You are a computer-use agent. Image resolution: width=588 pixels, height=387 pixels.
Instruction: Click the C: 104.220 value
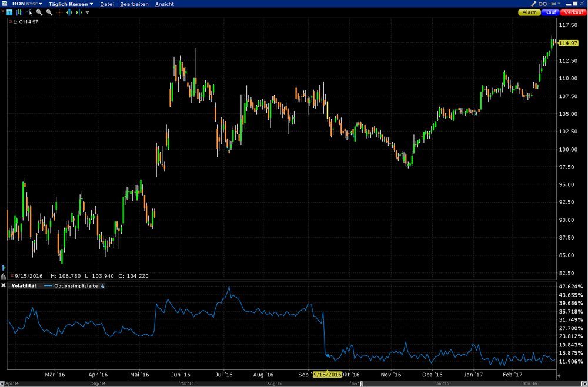click(133, 276)
